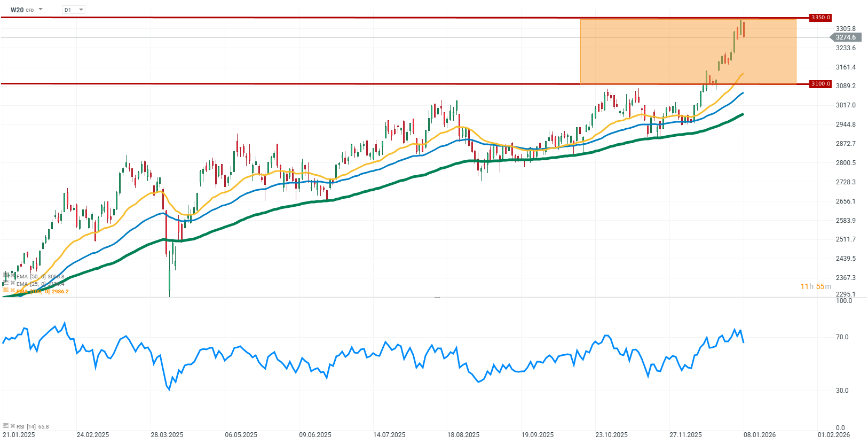This screenshot has width=868, height=444.
Task: Click the 23.10.2025 date label
Action: (612, 434)
